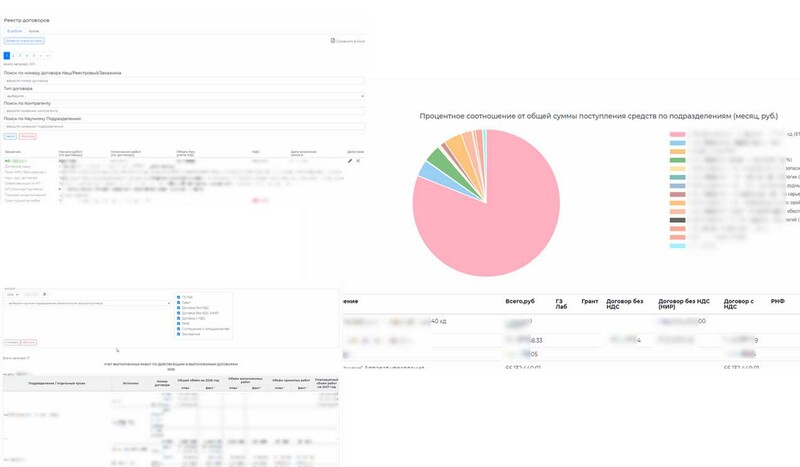Select page 4 in the pagination
This screenshot has width=800, height=467.
27,56
